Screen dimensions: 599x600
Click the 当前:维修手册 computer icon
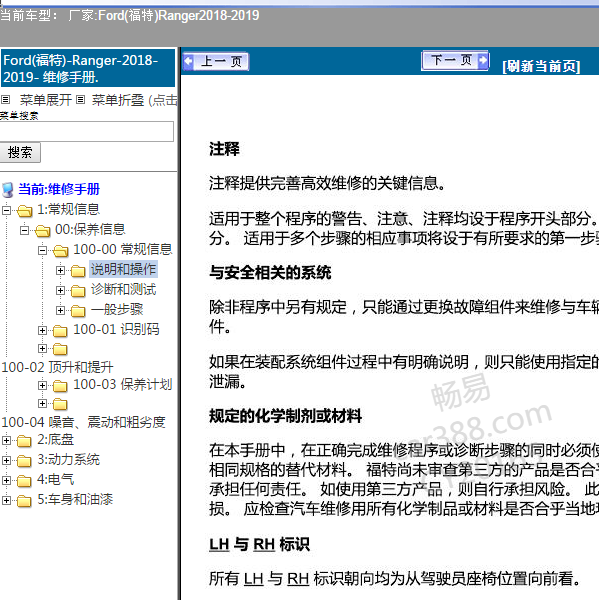(x=7, y=189)
